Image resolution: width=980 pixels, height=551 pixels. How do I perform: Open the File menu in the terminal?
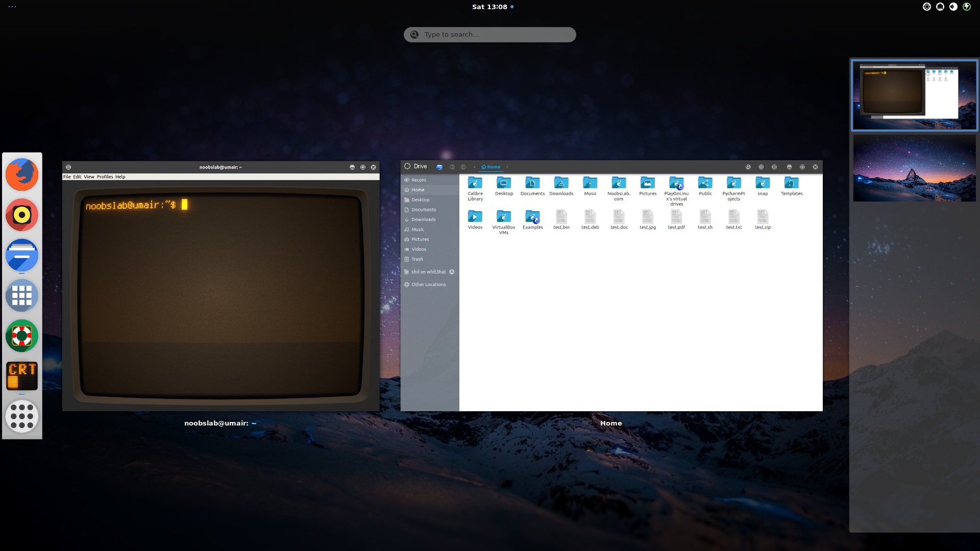67,177
